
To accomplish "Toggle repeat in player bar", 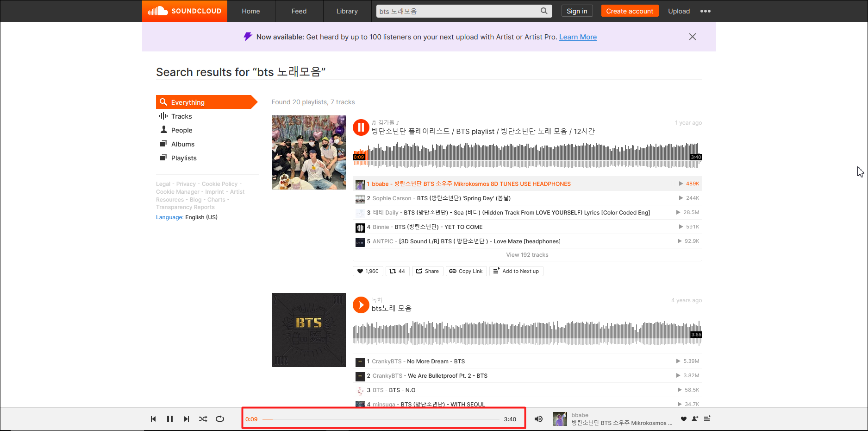I will (220, 419).
